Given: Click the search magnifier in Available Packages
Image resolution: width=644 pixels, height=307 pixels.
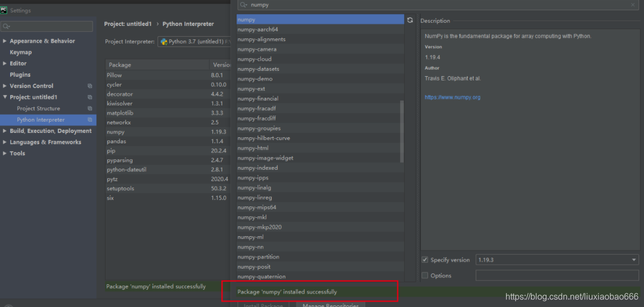Looking at the screenshot, I should (243, 5).
